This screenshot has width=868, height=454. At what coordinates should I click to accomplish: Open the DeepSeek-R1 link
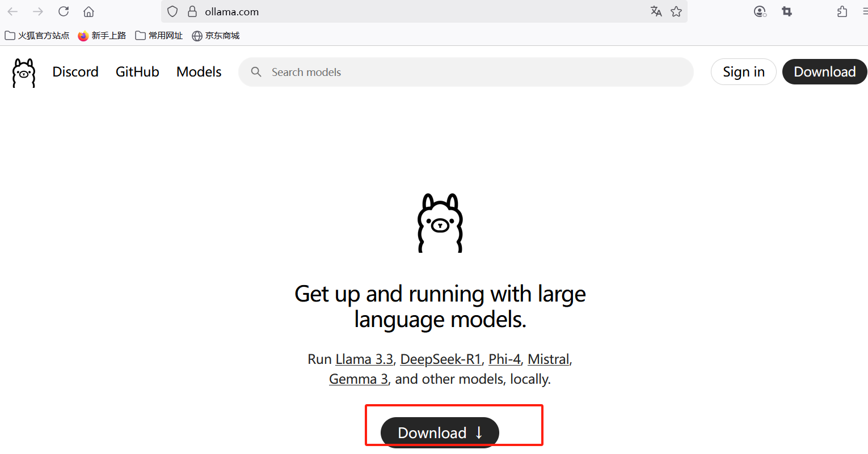[x=441, y=359]
